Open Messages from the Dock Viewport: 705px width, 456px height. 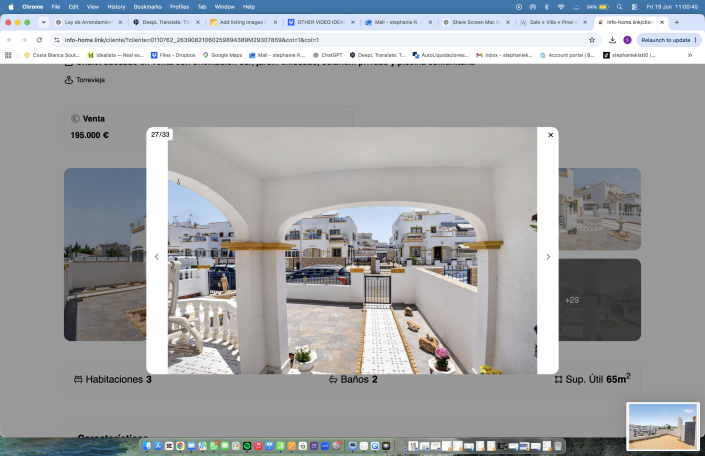click(225, 446)
